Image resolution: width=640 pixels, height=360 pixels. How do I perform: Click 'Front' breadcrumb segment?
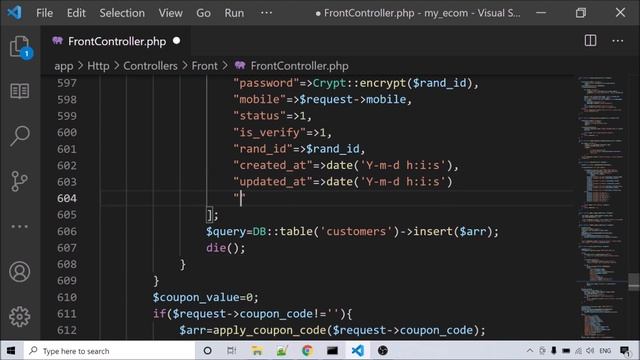click(204, 66)
